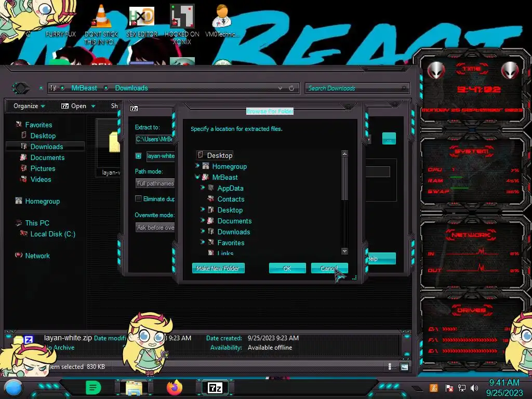Click Cancel in Browse For Folder

[x=329, y=269]
